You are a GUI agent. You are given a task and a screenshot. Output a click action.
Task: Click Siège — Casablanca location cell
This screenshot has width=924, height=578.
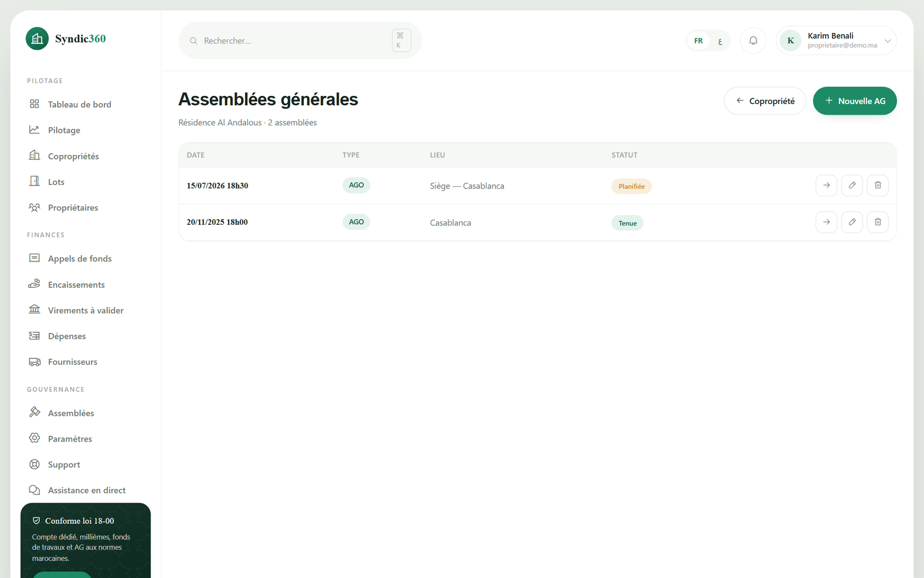467,186
